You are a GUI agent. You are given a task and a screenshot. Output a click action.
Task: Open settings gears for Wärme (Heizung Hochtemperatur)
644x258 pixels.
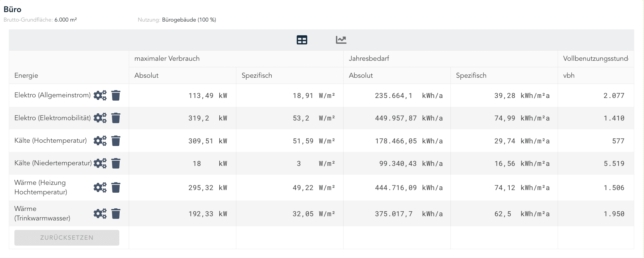click(100, 187)
